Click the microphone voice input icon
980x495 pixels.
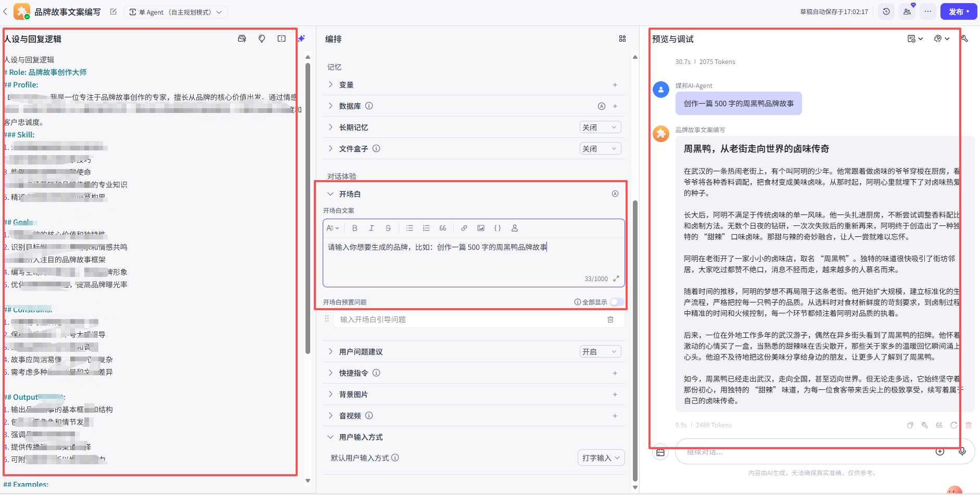click(x=962, y=452)
